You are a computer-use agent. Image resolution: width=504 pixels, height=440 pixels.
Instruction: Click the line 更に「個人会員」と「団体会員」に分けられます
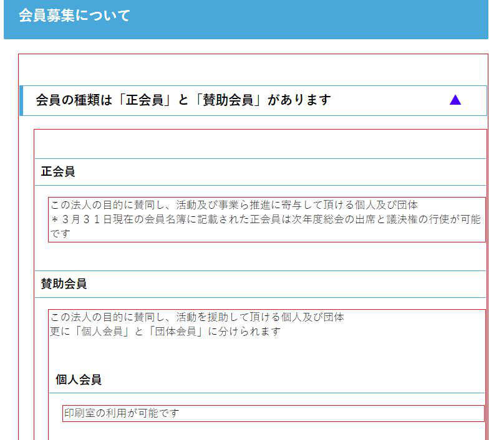click(165, 332)
